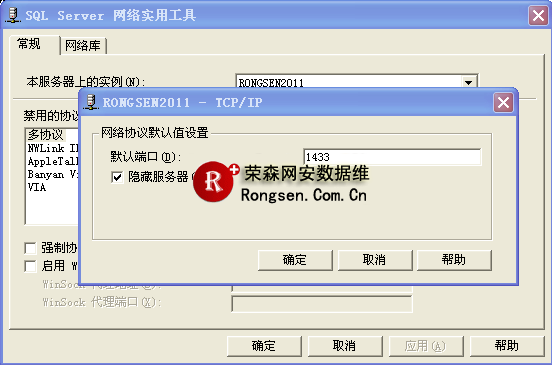Click the 默认端口 field showing 1433
The height and width of the screenshot is (365, 552).
coord(392,157)
